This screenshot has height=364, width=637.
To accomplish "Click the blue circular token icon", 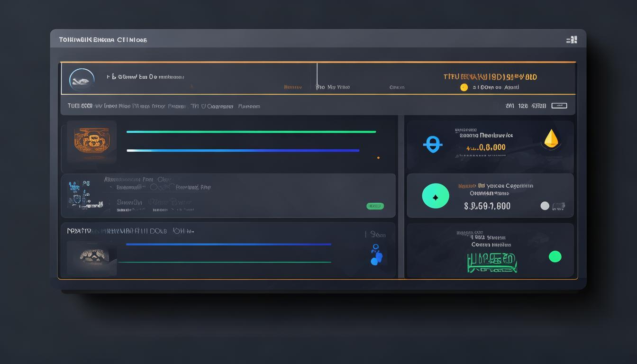I will click(x=432, y=144).
